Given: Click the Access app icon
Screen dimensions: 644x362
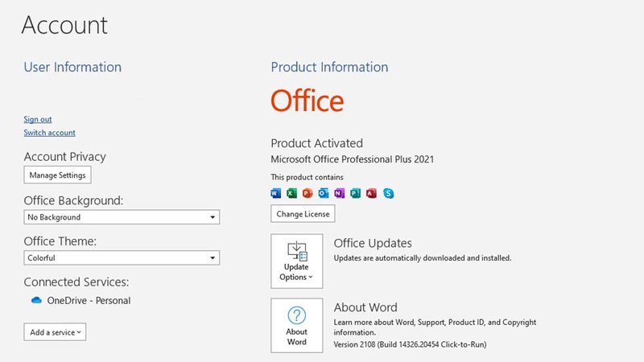Looking at the screenshot, I should coord(371,193).
